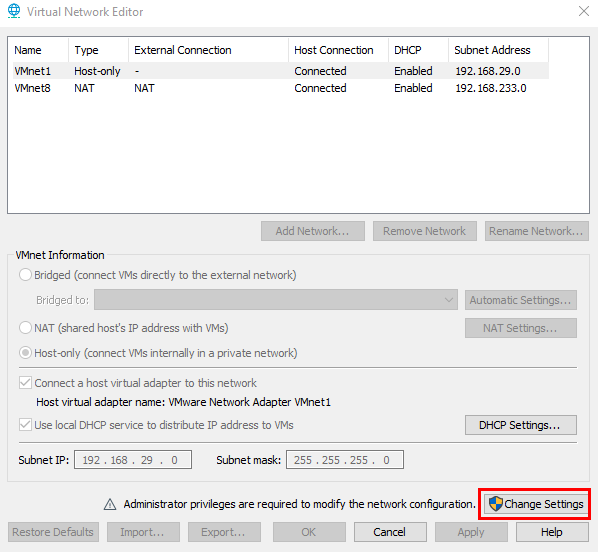Click the Rename Network button

coord(537,231)
